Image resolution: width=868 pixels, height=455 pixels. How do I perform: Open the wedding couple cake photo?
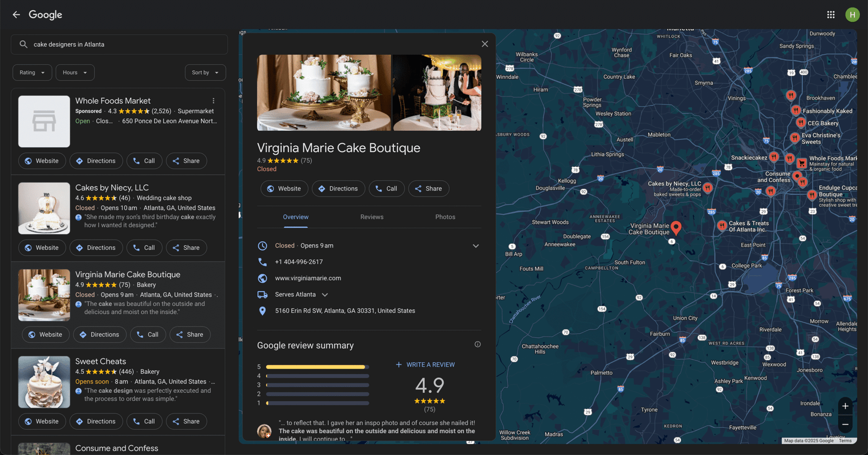[x=437, y=92]
